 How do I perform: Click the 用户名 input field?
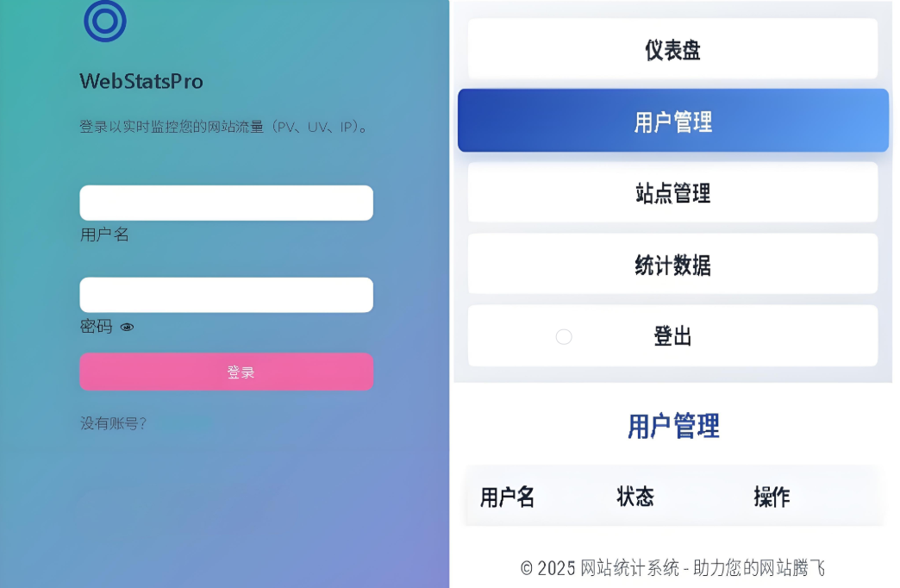coord(226,203)
